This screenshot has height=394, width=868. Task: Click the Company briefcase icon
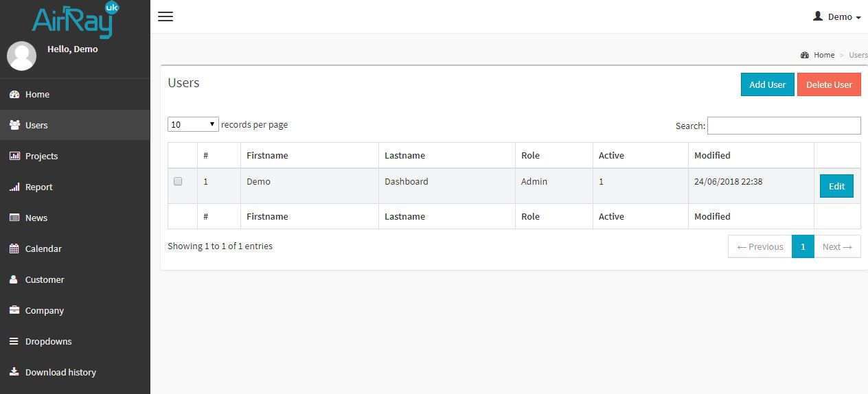click(x=14, y=310)
